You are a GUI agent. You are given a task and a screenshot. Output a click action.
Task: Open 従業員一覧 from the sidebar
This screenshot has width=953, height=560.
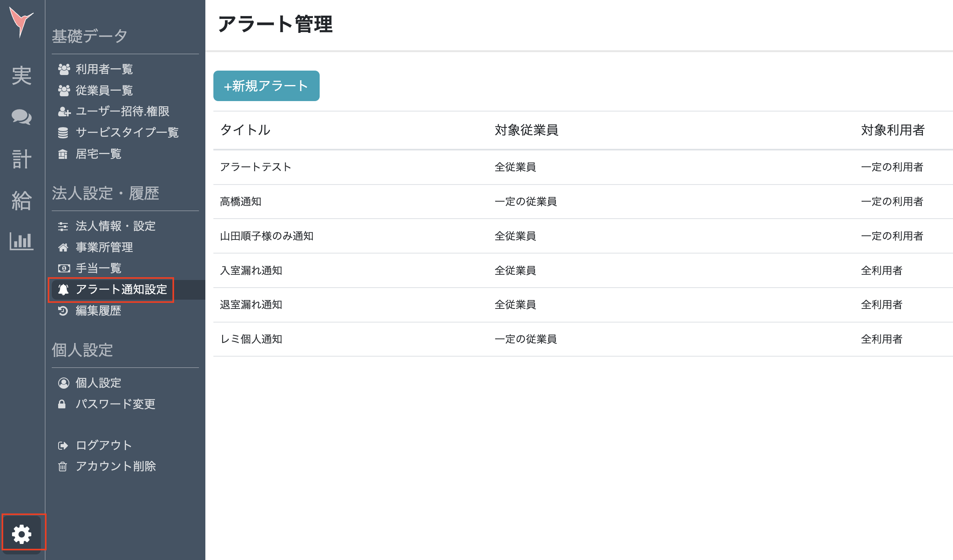coord(103,91)
